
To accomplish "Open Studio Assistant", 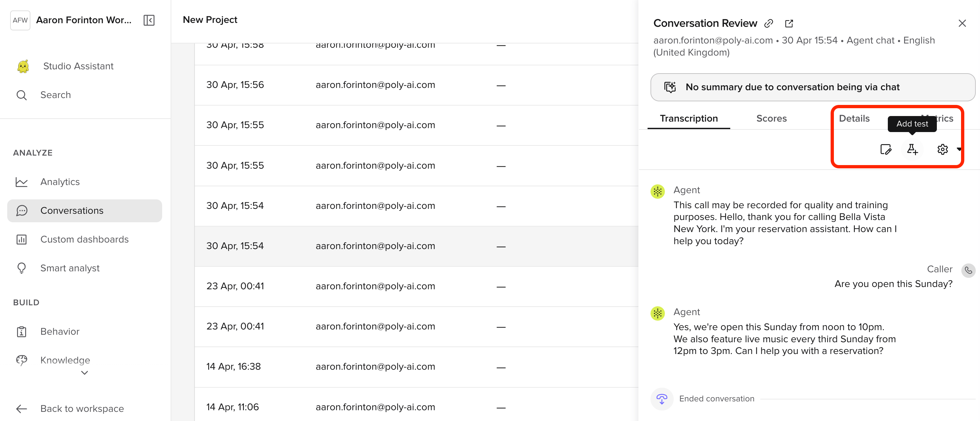I will coord(78,66).
